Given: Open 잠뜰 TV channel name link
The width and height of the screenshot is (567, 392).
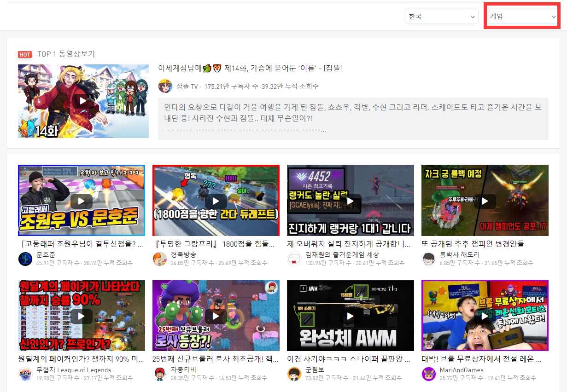Looking at the screenshot, I should point(187,86).
